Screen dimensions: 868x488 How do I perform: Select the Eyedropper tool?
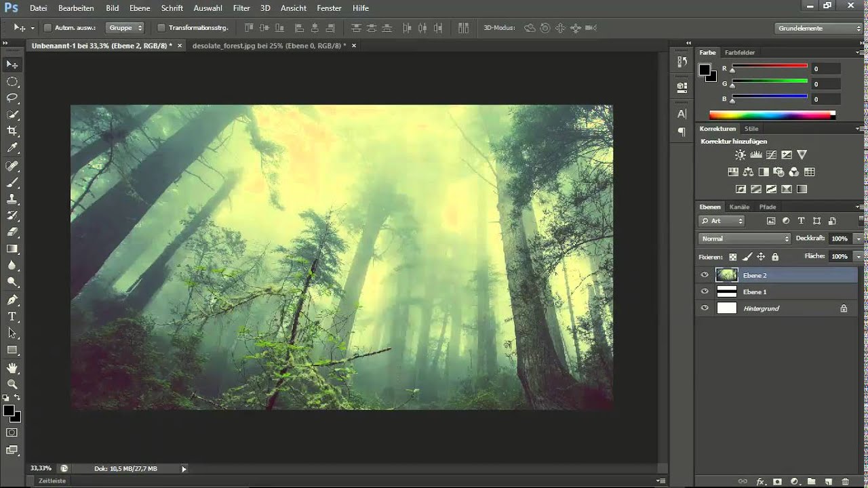point(12,148)
